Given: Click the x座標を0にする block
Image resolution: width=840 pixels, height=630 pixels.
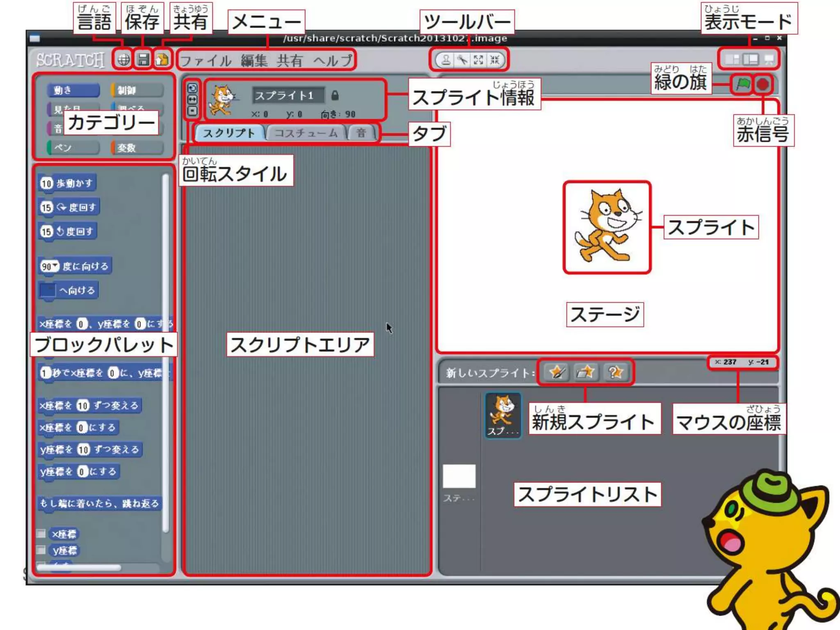Looking at the screenshot, I should point(78,428).
